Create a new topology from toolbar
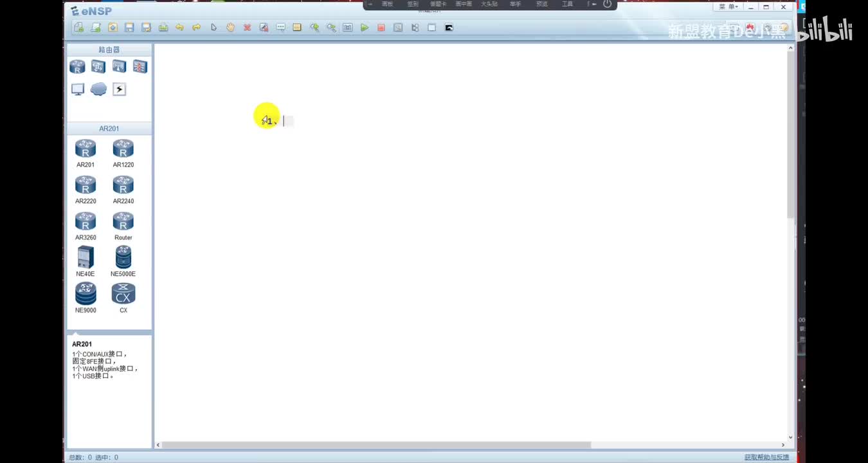Screen dimensions: 868x463 coord(79,28)
